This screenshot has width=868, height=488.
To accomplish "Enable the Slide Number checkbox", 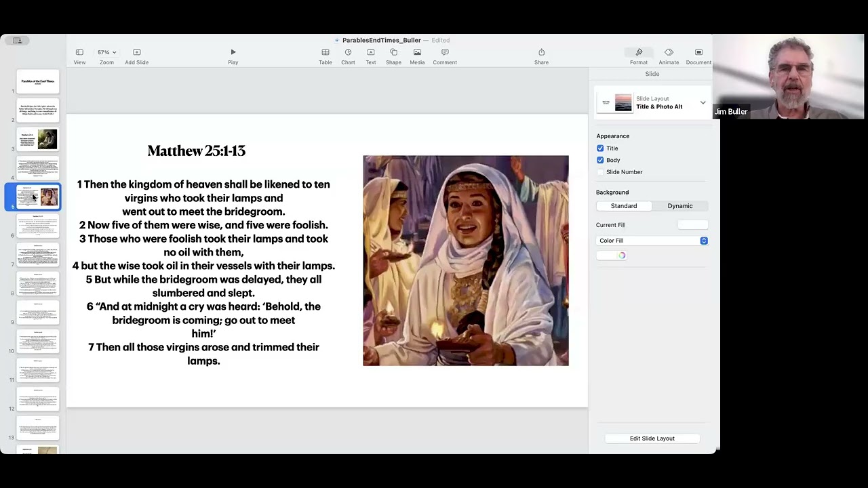I will click(x=600, y=172).
